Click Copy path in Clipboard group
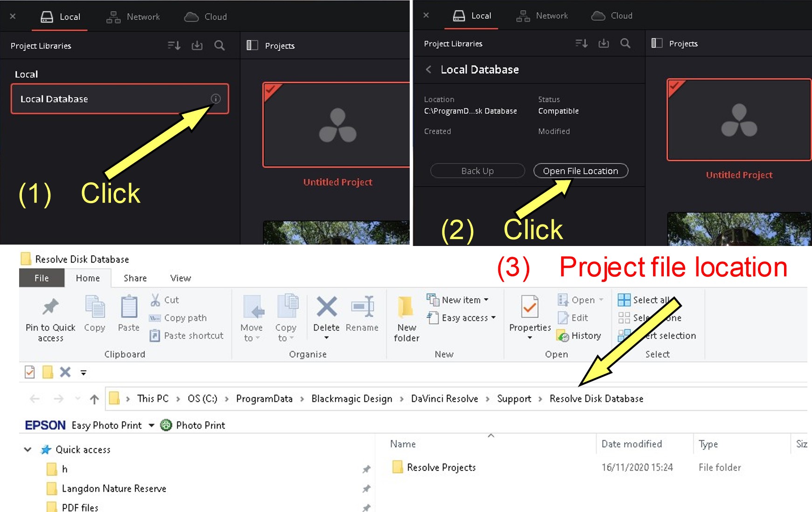 178,318
